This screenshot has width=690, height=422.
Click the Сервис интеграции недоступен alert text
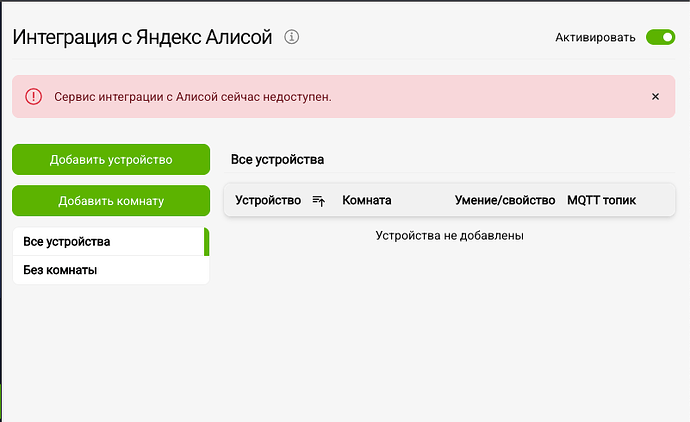point(193,97)
